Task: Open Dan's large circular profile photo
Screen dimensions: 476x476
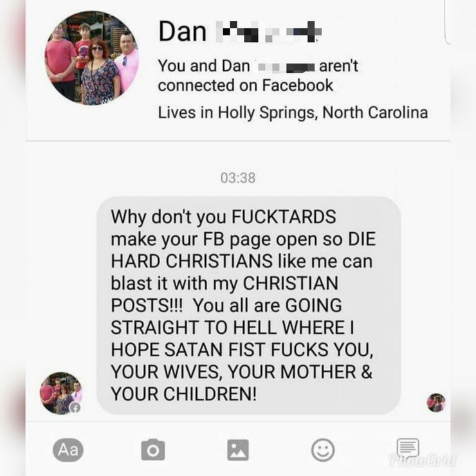Action: click(92, 59)
